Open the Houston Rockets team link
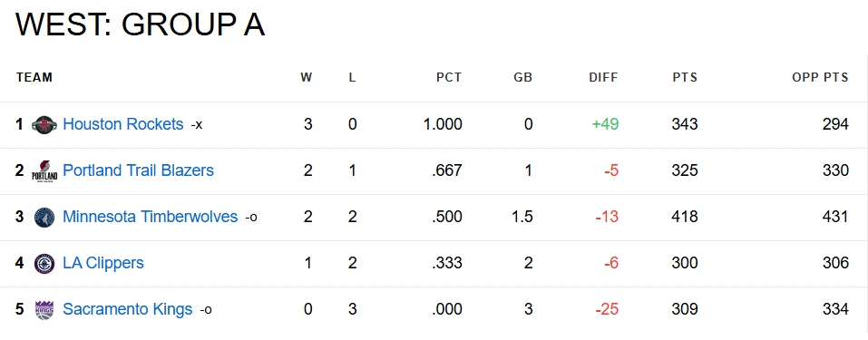Viewport: 868px width, 340px height. 122,124
